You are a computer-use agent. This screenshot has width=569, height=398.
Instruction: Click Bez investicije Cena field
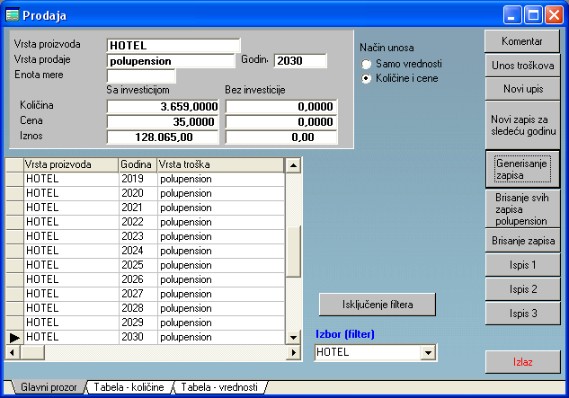(x=281, y=122)
